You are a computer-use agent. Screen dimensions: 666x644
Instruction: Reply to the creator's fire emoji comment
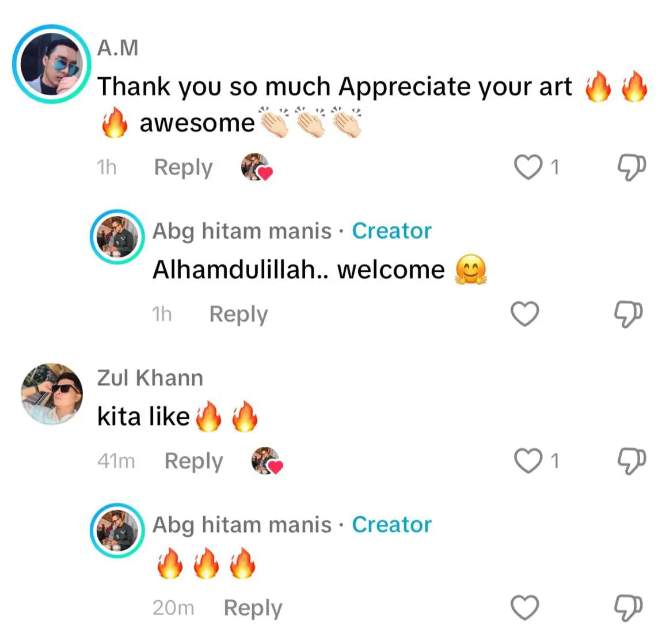point(253,608)
